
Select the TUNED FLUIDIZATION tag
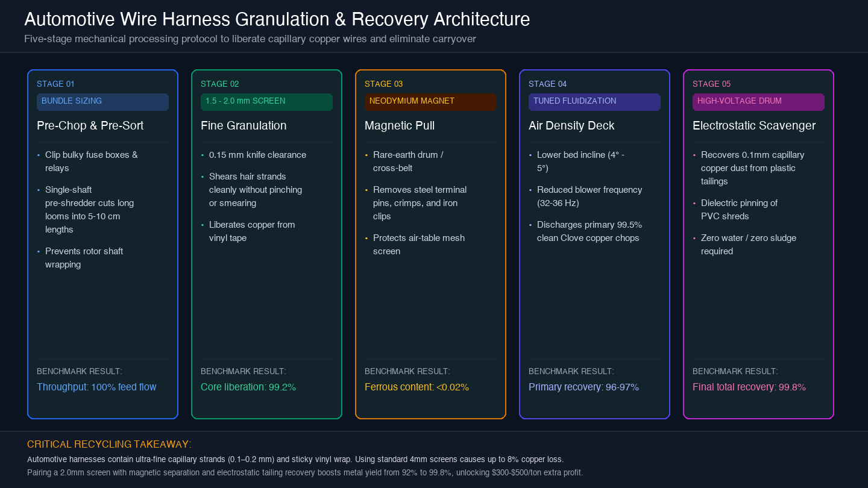tap(594, 102)
